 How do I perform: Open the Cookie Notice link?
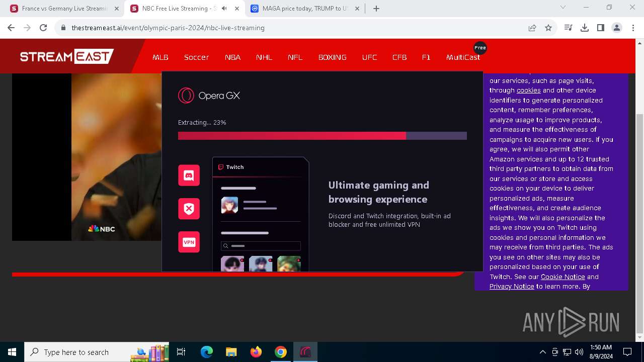click(x=562, y=277)
